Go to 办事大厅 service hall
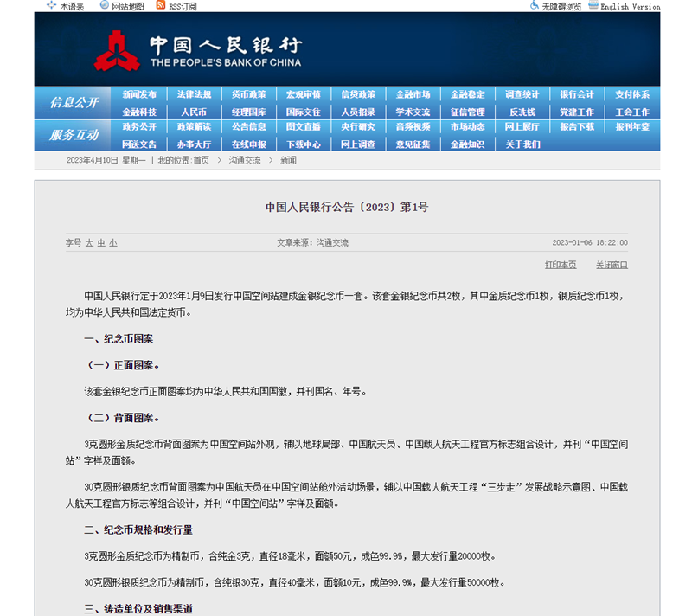Image resolution: width=692 pixels, height=616 pixels. point(194,144)
